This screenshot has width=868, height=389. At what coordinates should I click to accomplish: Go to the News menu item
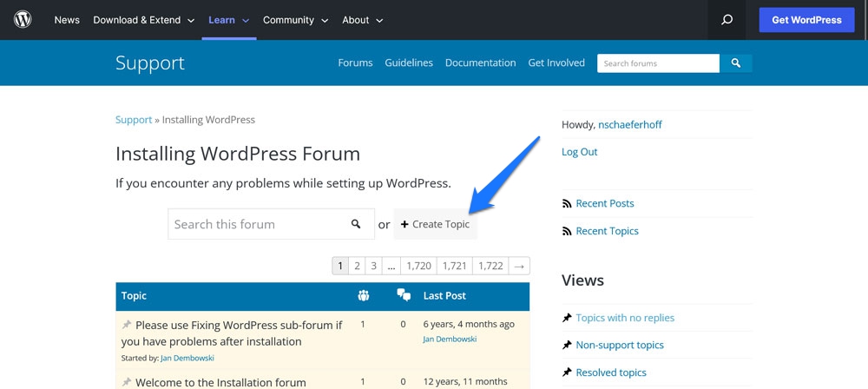click(67, 20)
